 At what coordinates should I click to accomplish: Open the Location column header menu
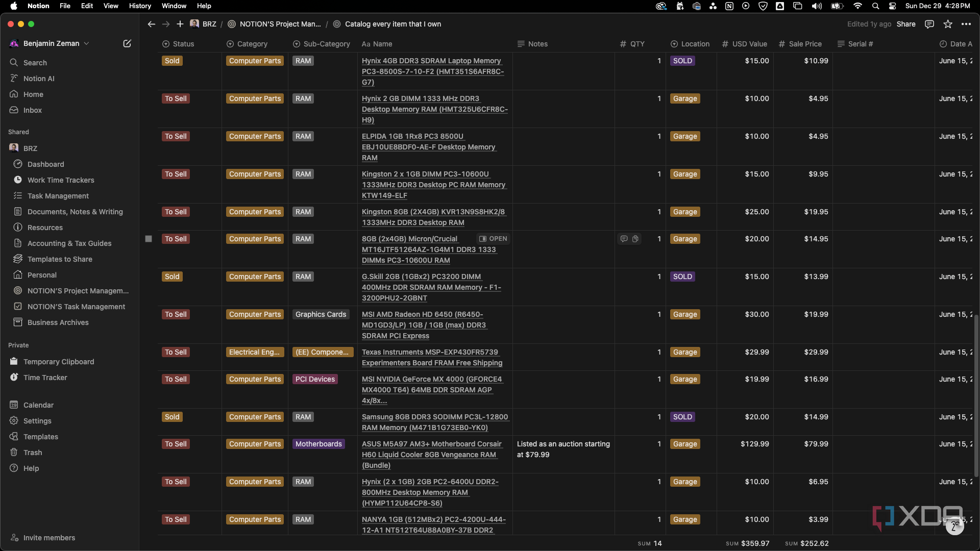pyautogui.click(x=690, y=44)
